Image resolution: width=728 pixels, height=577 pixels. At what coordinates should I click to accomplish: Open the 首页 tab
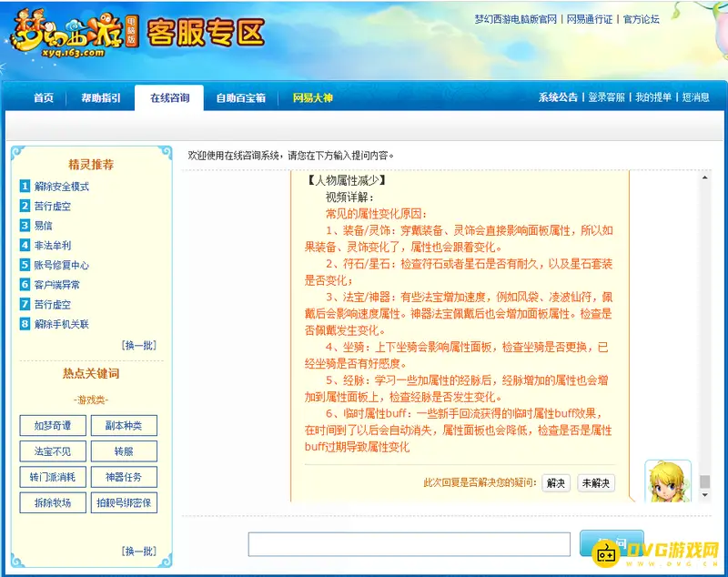(43, 98)
